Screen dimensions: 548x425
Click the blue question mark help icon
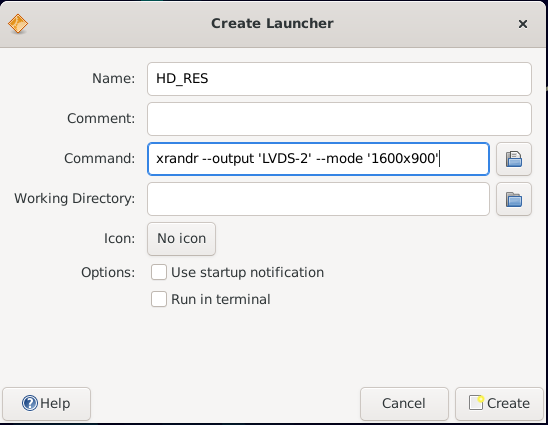tap(30, 403)
